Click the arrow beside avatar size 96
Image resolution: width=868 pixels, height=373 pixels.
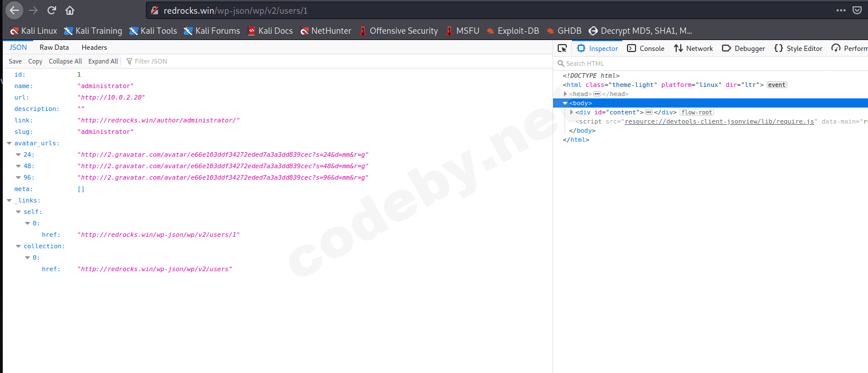pyautogui.click(x=18, y=177)
